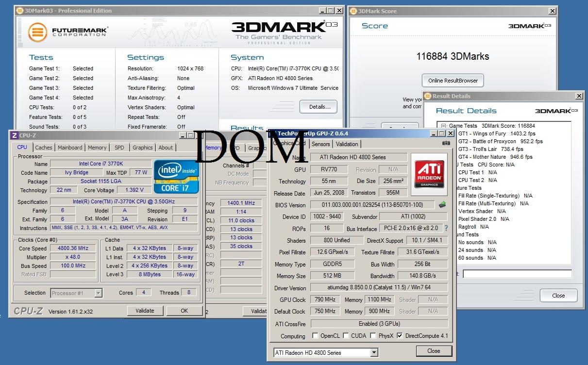Click the Bus Interface question mark icon
Screen dimensions: 588x365
(x=446, y=228)
